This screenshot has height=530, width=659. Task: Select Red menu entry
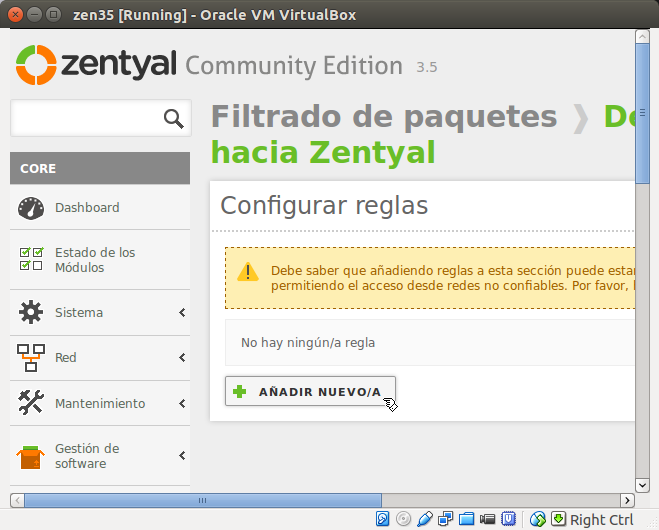[x=100, y=358]
